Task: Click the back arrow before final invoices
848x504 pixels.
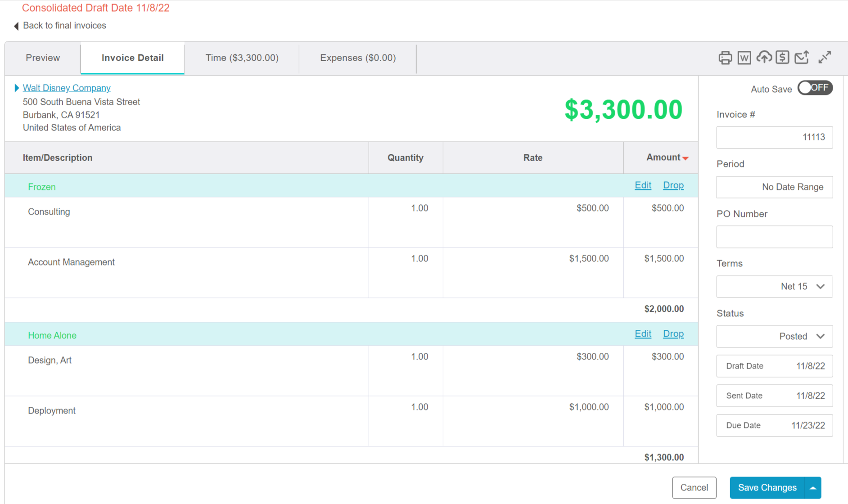Action: click(x=16, y=26)
